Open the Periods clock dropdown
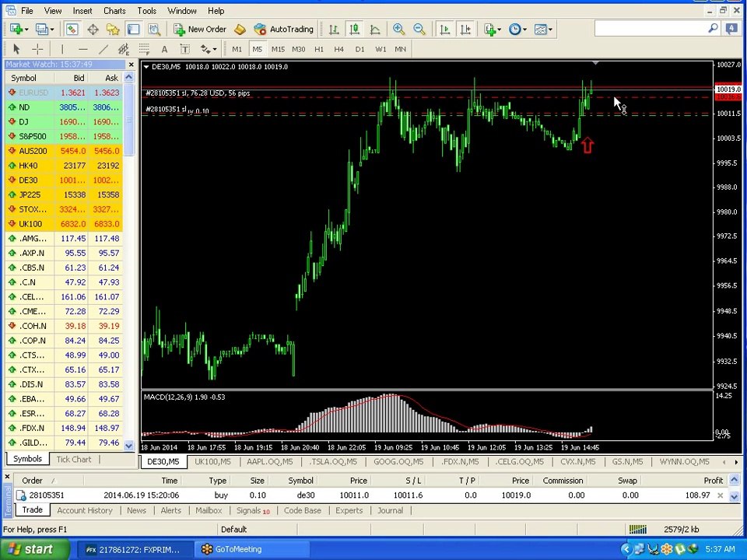This screenshot has width=747, height=560. point(517,29)
